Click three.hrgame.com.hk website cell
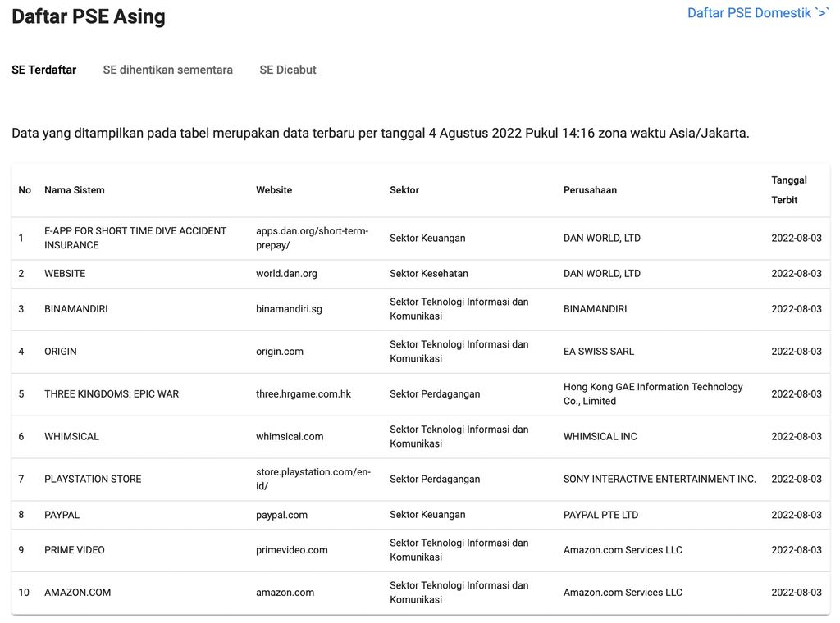 tap(304, 394)
